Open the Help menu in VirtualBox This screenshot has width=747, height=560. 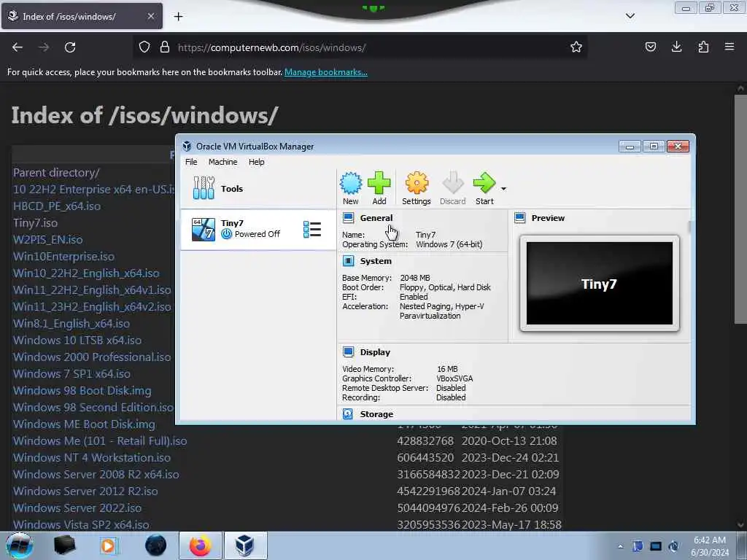[256, 162]
